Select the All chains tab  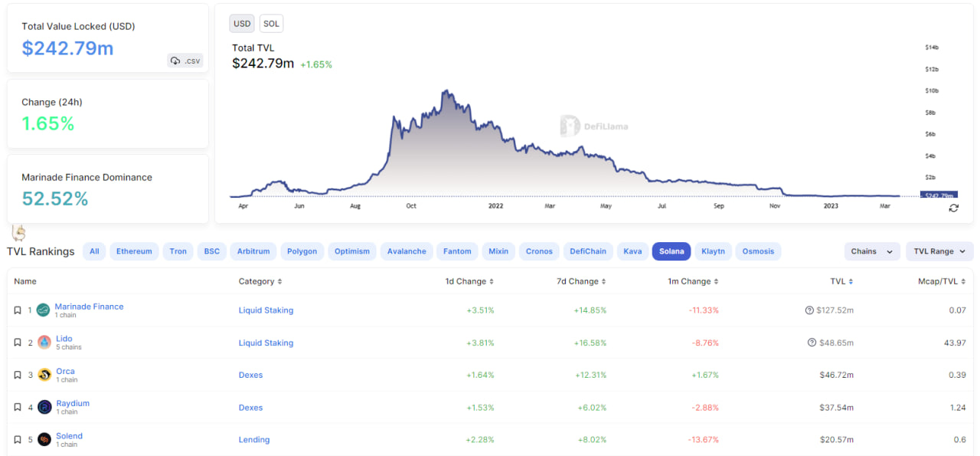click(94, 251)
